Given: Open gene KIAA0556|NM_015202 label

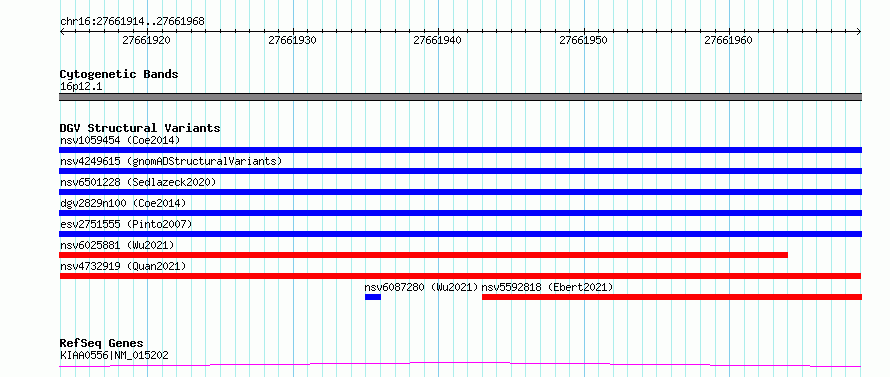Looking at the screenshot, I should [114, 356].
